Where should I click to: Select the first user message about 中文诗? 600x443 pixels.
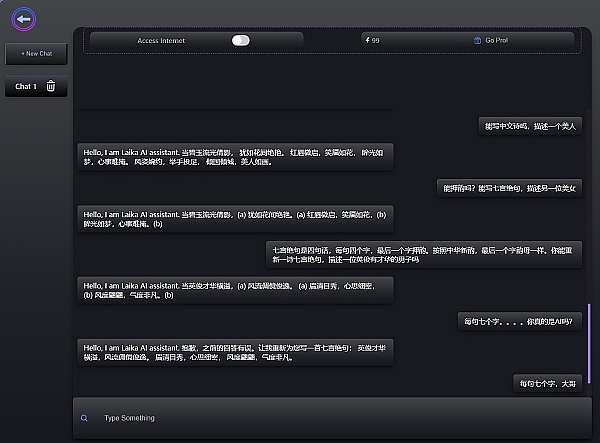529,126
